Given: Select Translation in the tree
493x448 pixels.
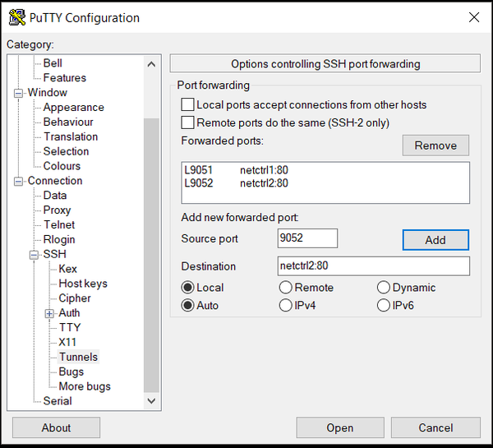Looking at the screenshot, I should [71, 136].
